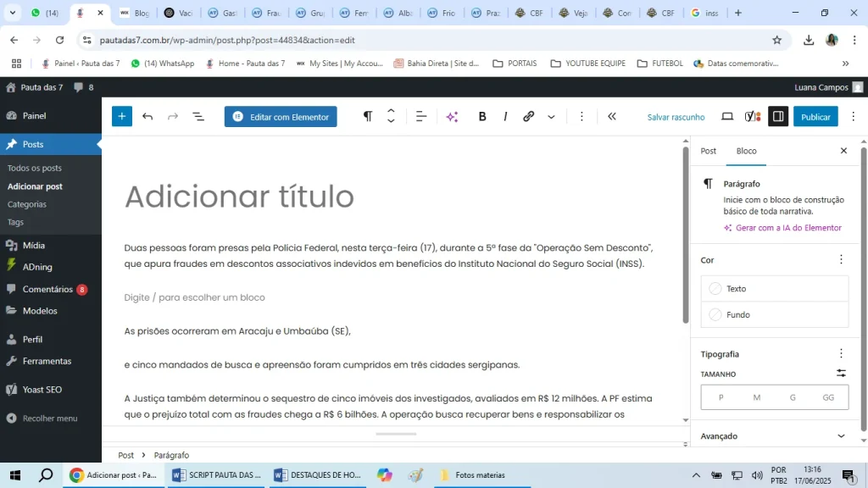
Task: Undo the last edit
Action: (x=147, y=117)
